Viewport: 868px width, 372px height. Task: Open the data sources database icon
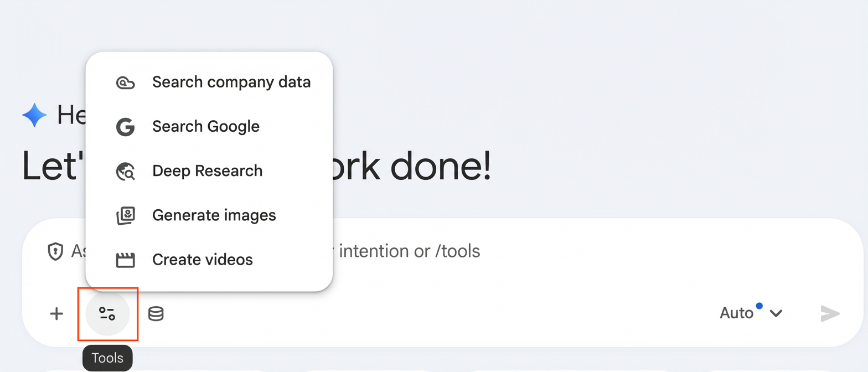156,314
